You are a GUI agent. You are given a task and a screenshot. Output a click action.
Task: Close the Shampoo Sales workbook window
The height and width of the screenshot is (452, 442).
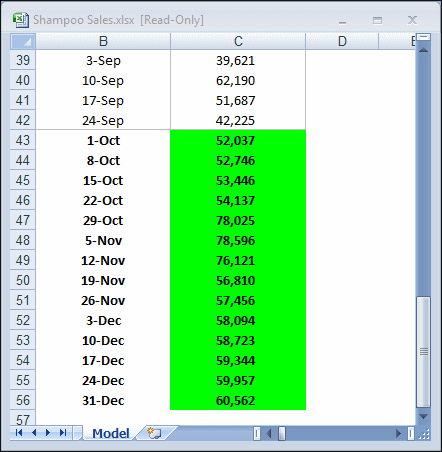pyautogui.click(x=412, y=20)
